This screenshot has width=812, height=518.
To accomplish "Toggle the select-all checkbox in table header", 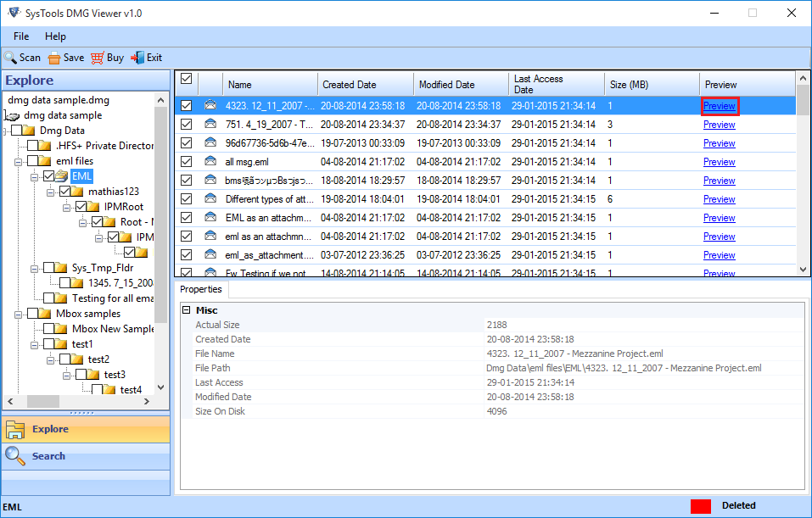I will point(187,79).
